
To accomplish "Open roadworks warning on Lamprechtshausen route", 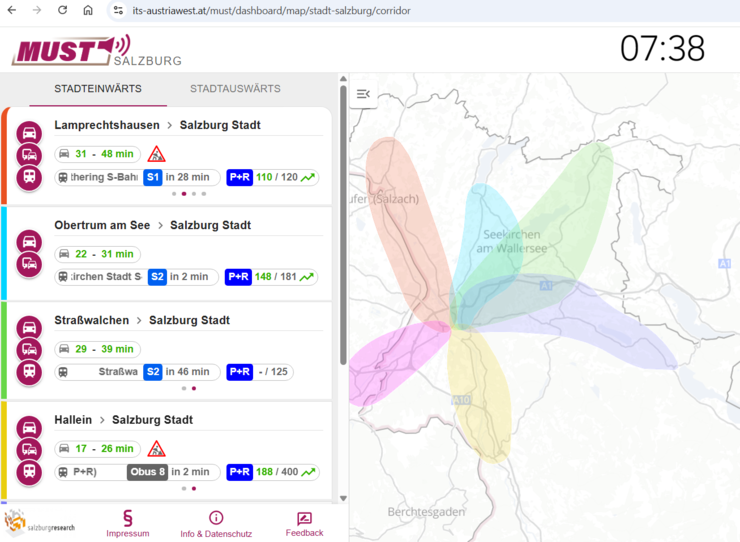I will click(156, 154).
